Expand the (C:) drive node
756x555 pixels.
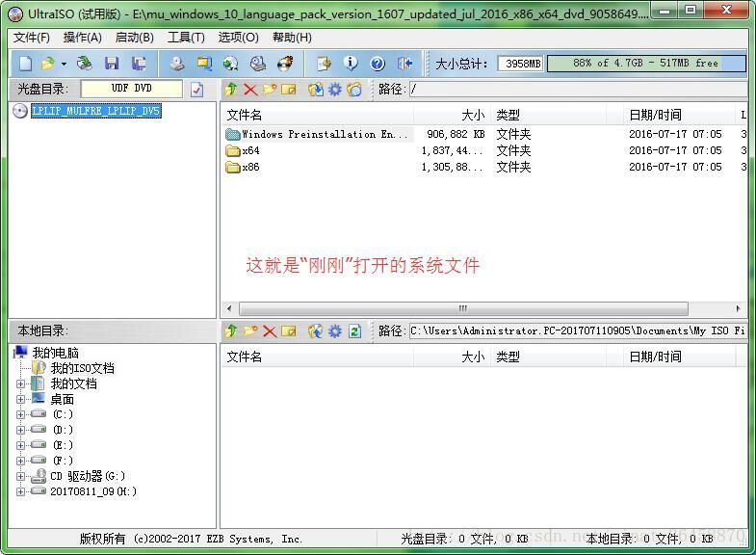20,414
